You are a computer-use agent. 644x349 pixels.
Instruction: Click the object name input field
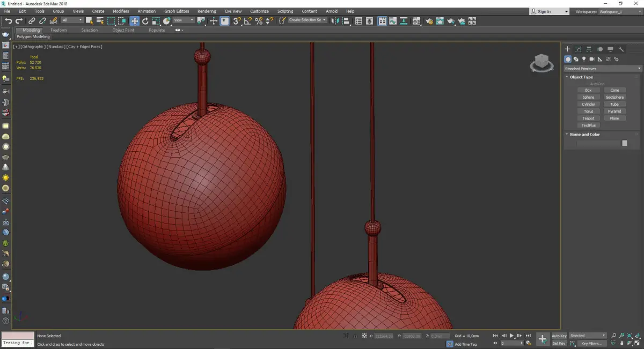coord(598,143)
